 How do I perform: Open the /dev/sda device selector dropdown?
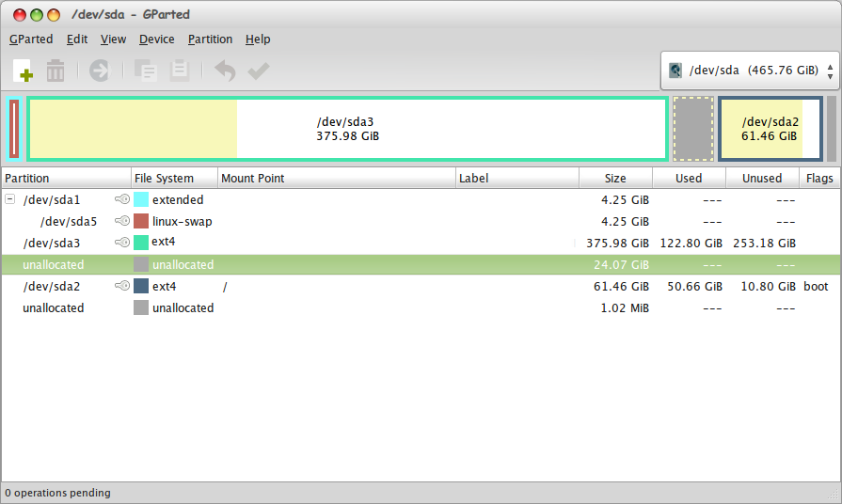click(x=749, y=71)
